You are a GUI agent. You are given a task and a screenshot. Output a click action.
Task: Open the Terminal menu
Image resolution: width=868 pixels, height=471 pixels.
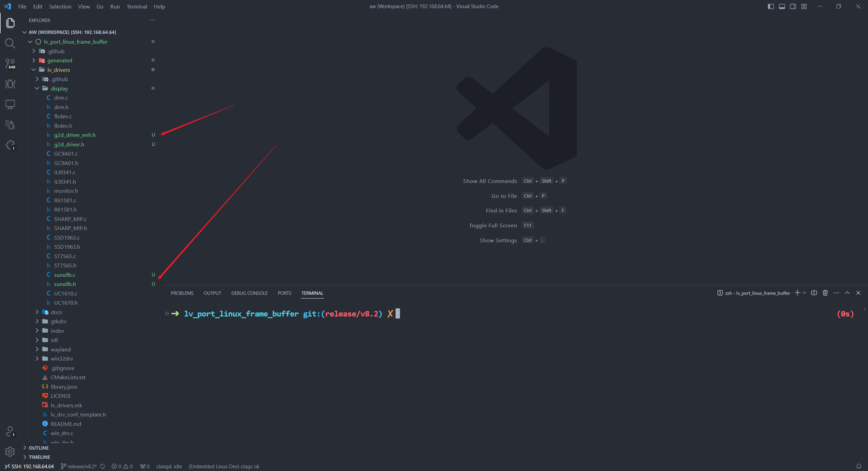coord(137,6)
